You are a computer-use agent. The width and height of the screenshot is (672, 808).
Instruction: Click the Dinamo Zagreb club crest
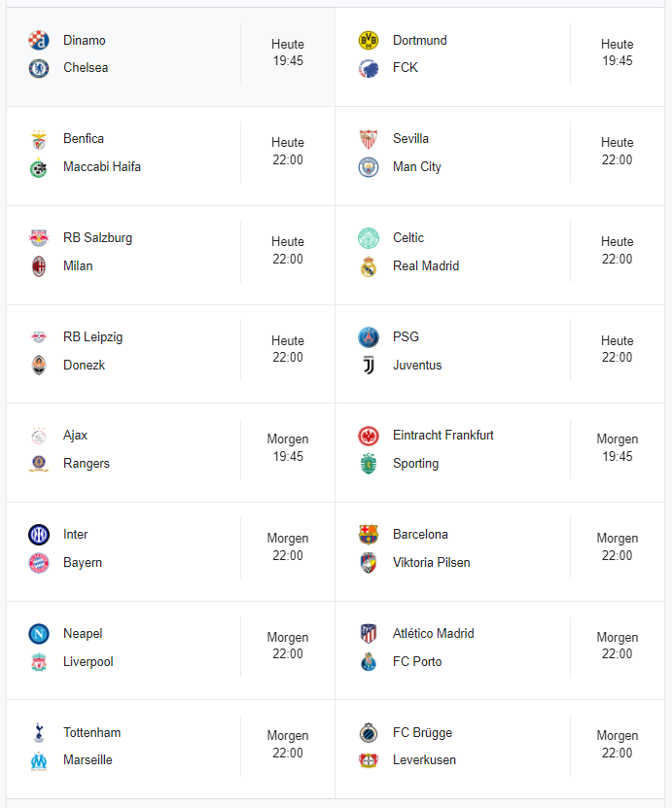tap(39, 40)
